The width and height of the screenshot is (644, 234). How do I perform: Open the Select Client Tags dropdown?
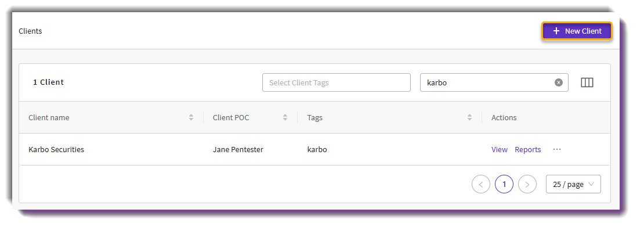click(x=337, y=82)
